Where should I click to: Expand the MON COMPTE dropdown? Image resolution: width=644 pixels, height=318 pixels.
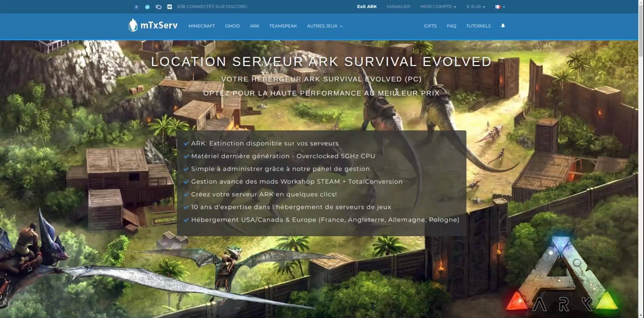(x=438, y=7)
